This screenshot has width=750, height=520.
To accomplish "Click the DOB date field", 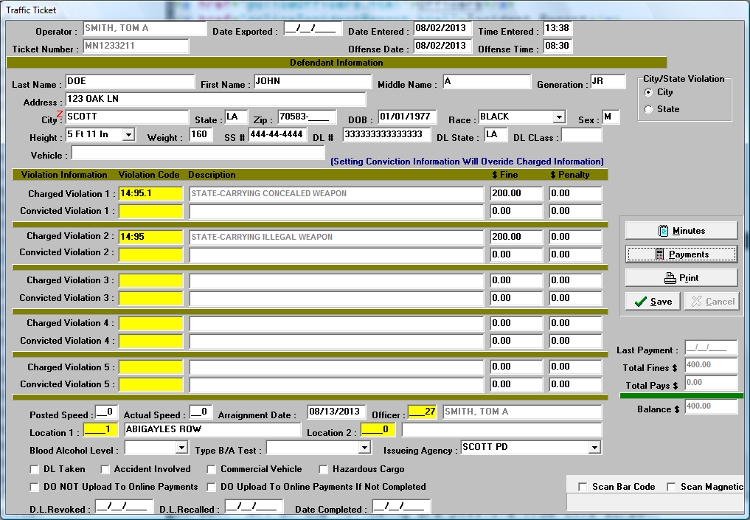I will click(407, 117).
